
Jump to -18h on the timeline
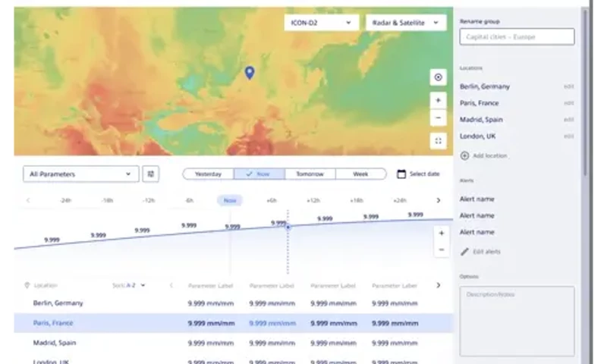[107, 200]
